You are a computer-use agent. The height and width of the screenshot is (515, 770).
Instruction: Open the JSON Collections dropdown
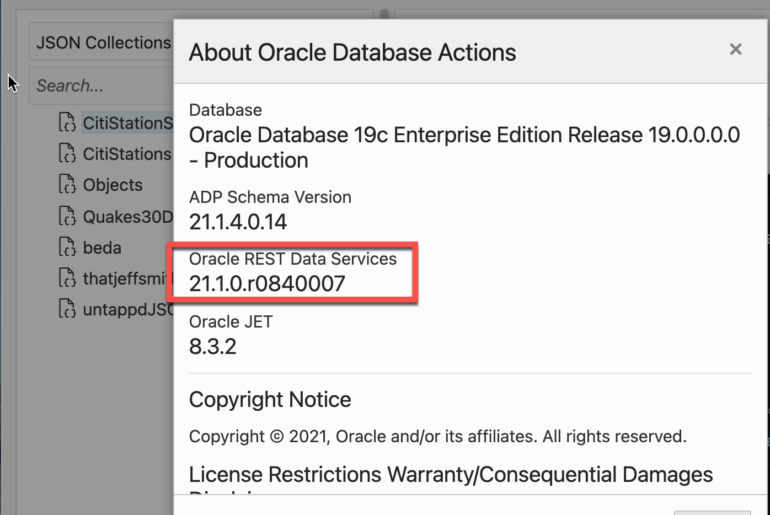coord(101,43)
